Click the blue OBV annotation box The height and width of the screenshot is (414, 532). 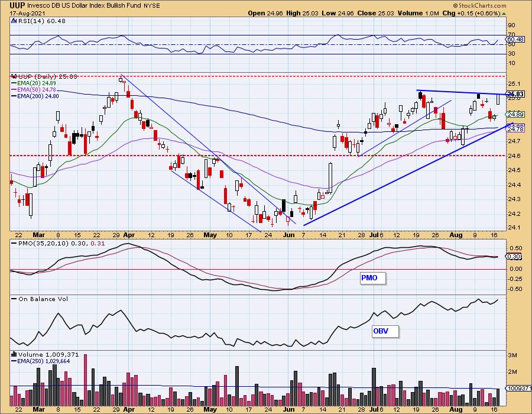[x=385, y=331]
